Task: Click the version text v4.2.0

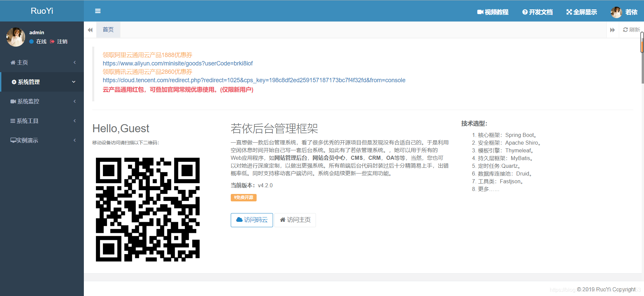Action: pos(265,186)
